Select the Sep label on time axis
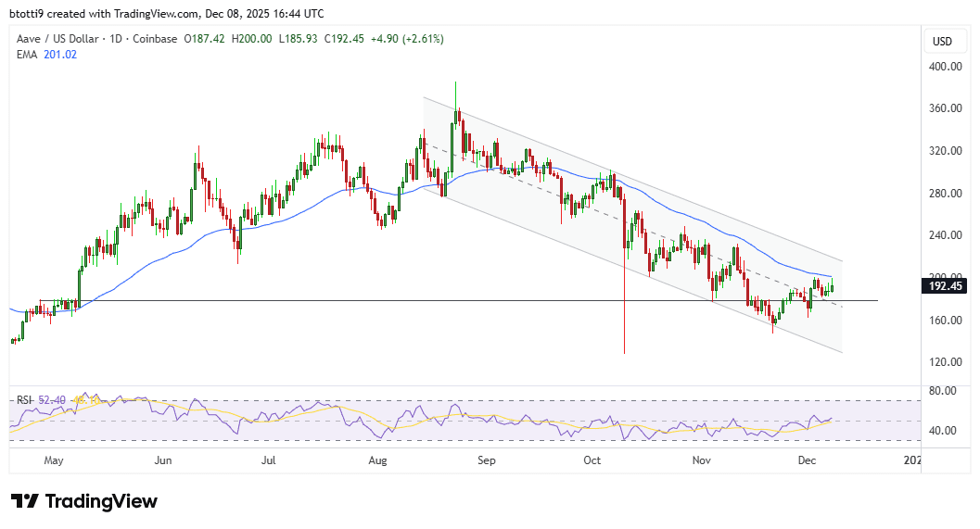Image resolution: width=980 pixels, height=529 pixels. tap(486, 460)
